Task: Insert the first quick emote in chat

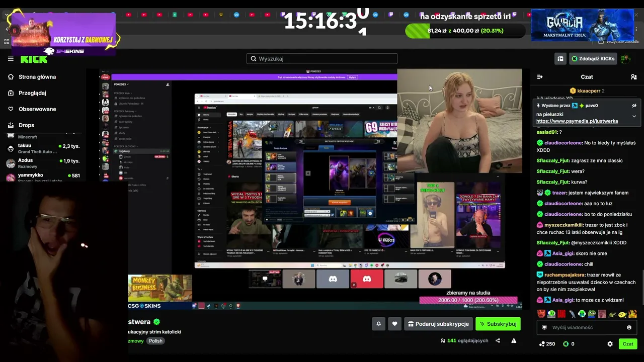Action: click(541, 314)
